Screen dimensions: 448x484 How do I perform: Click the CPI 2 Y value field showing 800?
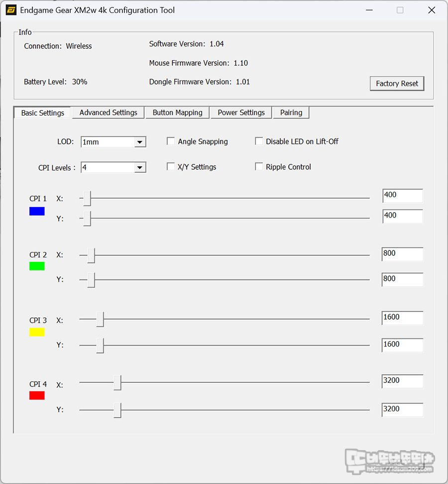[x=402, y=279]
